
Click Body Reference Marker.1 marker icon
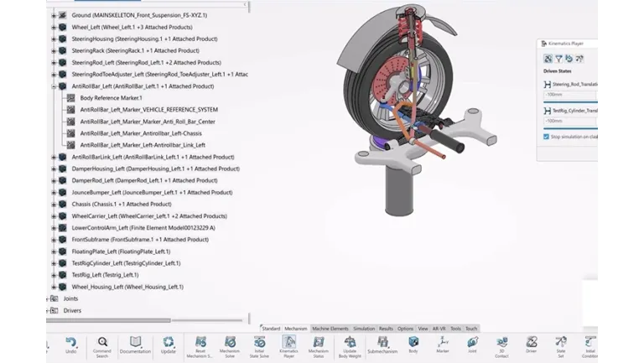tap(71, 98)
